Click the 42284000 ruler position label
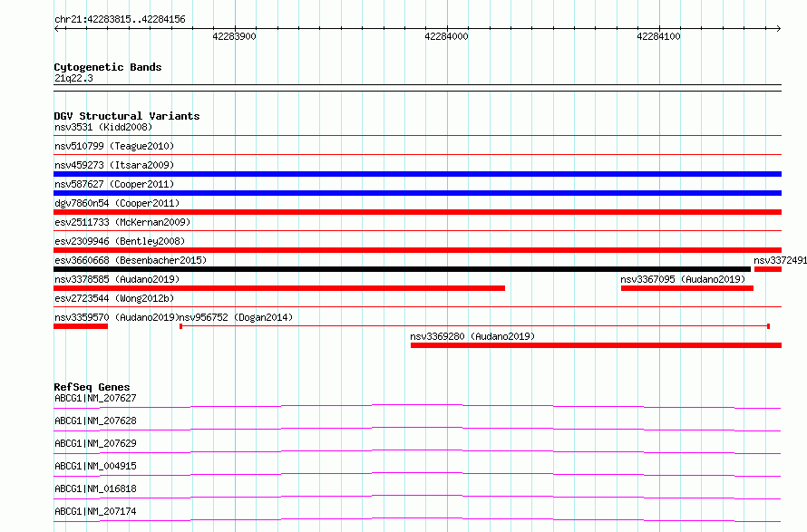The width and height of the screenshot is (807, 532). (x=446, y=36)
